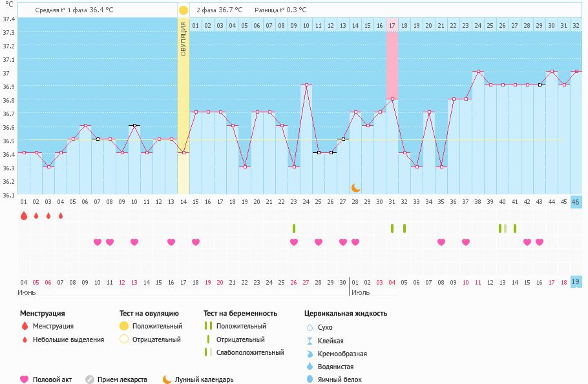Click the Сухо cervical fluid icon
Viewport: 588px width, 384px height.
pos(310,328)
